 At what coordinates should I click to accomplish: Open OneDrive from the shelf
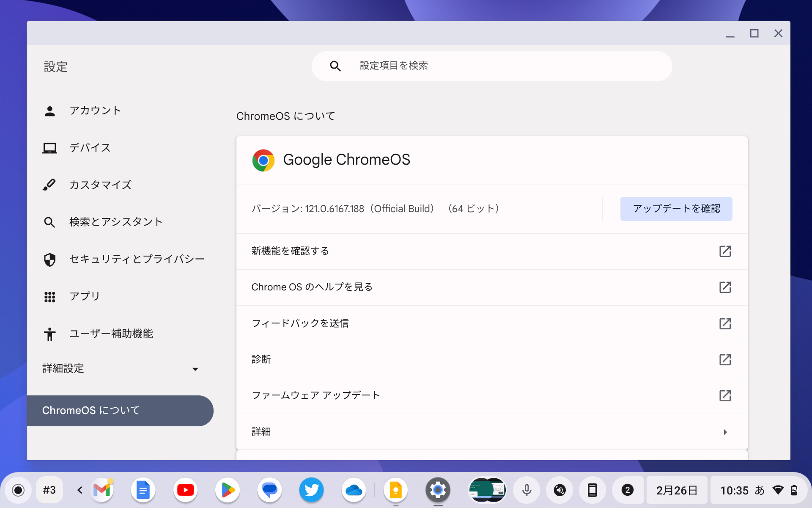(354, 490)
